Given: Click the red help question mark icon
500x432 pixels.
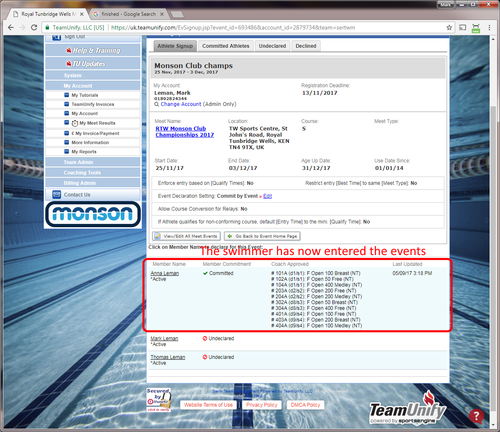Looking at the screenshot, I should (476, 416).
